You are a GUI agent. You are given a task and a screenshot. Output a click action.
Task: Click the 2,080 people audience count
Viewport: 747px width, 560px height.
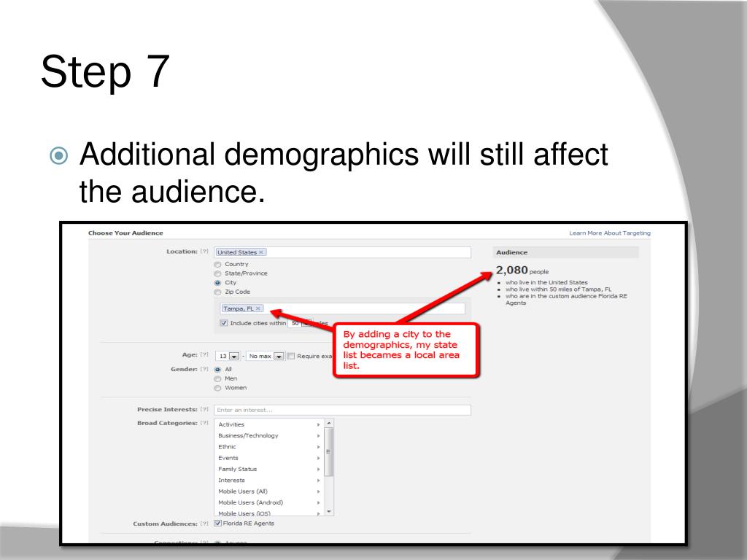click(522, 271)
